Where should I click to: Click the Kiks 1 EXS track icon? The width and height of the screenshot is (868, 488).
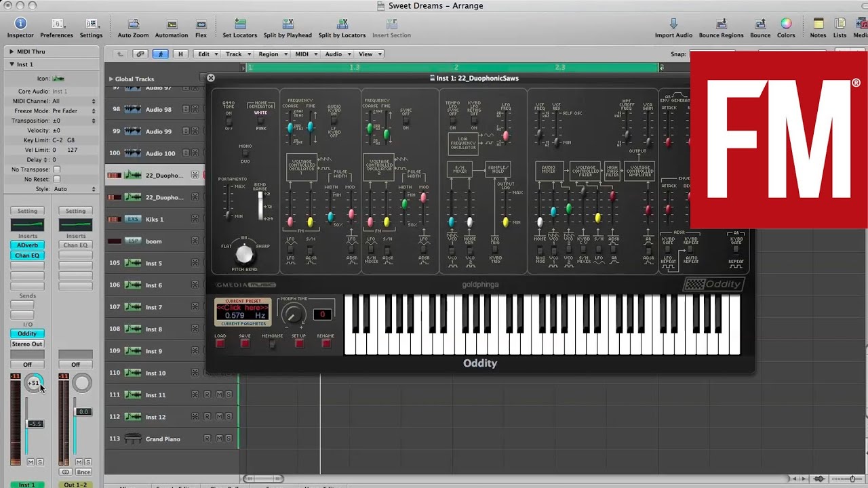[134, 219]
